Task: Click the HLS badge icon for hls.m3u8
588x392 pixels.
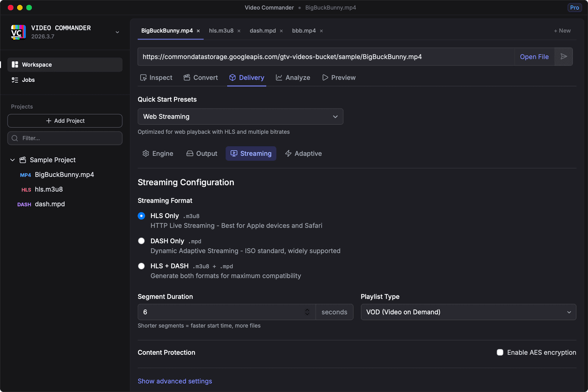Action: 26,190
